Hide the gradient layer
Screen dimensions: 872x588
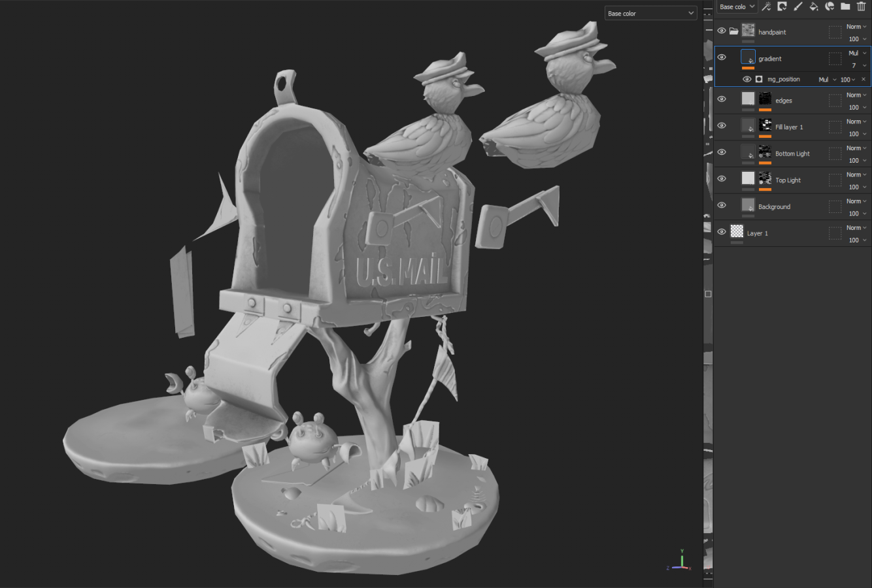tap(722, 57)
